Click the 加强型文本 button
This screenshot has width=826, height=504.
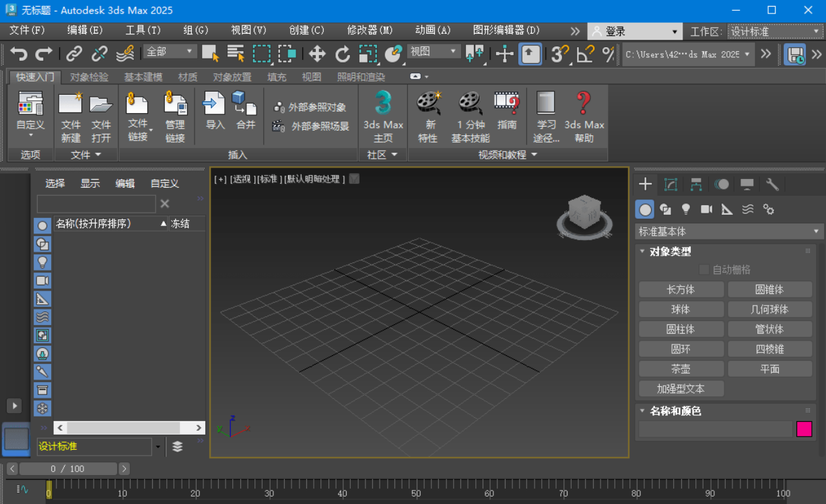(x=681, y=389)
